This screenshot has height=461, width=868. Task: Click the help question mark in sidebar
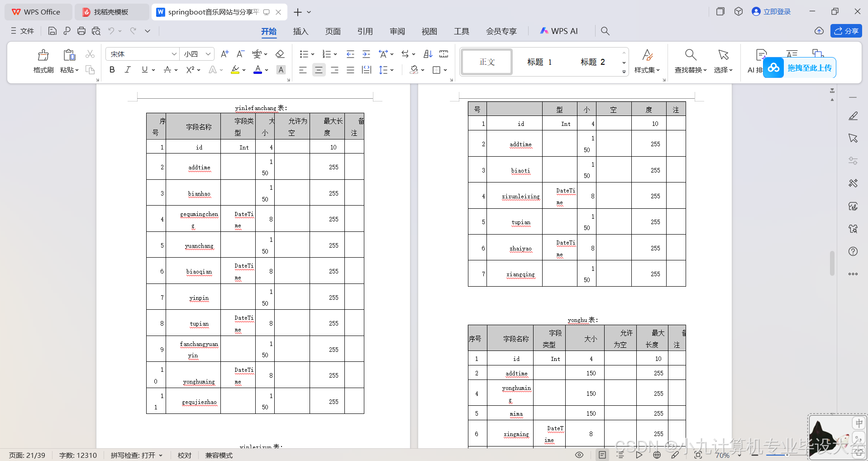(853, 251)
